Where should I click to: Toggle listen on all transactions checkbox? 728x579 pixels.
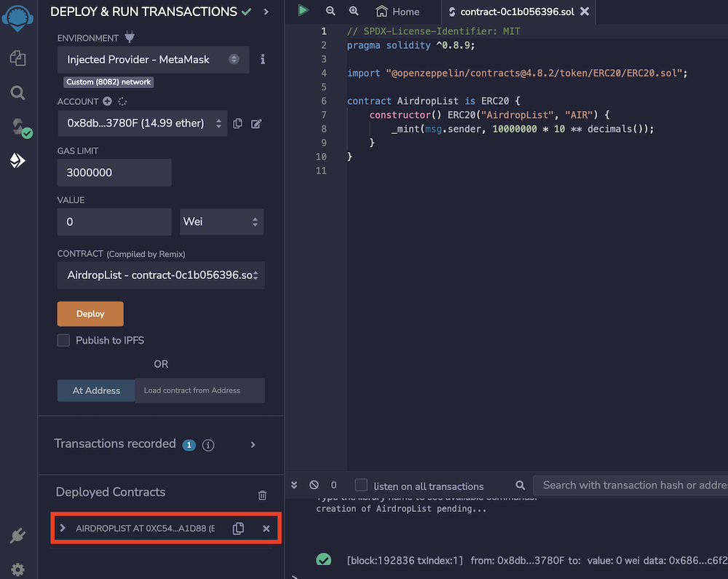coord(361,485)
